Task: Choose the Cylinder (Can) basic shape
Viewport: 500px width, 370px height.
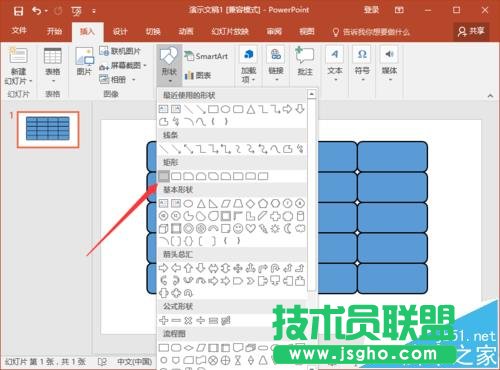Action: (x=300, y=216)
